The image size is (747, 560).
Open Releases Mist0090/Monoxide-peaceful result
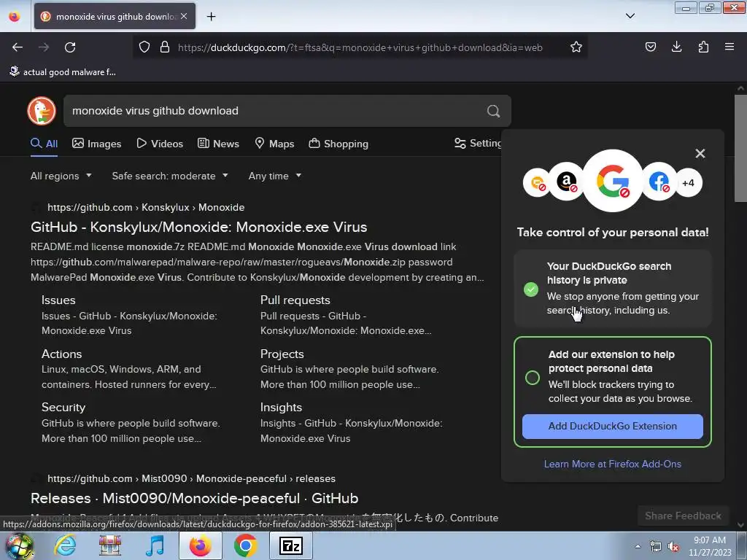pos(194,499)
